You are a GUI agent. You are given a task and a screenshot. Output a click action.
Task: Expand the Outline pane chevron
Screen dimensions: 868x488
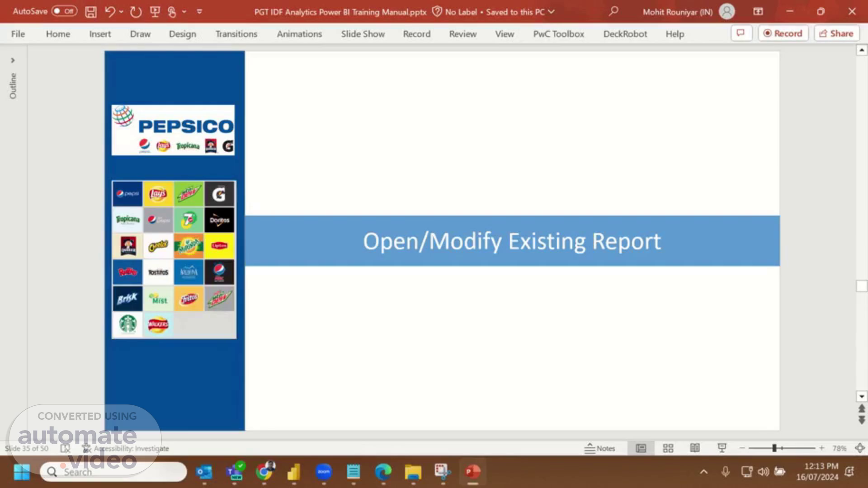point(13,60)
